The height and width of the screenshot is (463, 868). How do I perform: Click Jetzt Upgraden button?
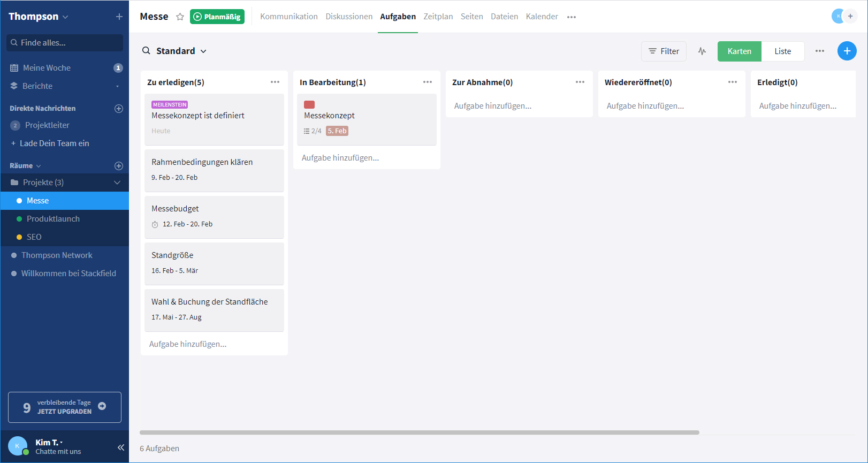65,407
